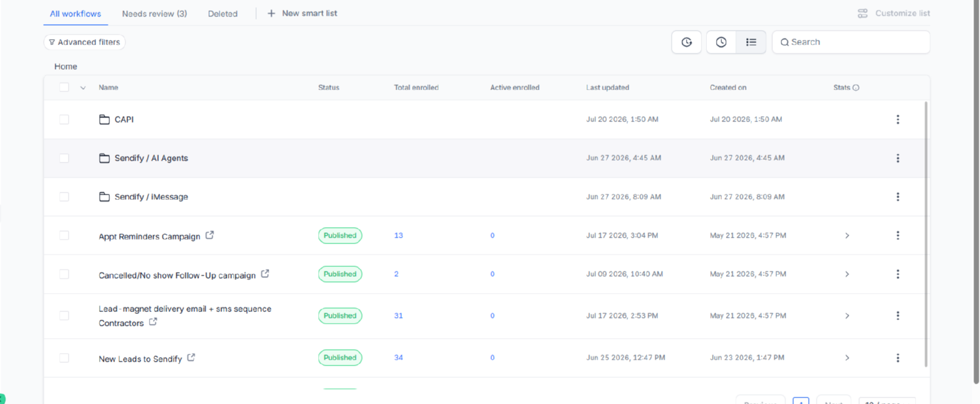Open total enrolled count 34 link
980x404 pixels.
[x=399, y=358]
